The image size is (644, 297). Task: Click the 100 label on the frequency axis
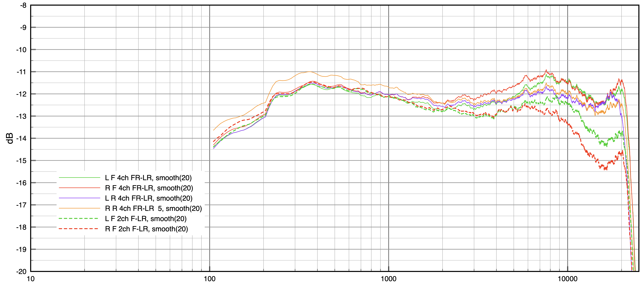tap(210, 279)
